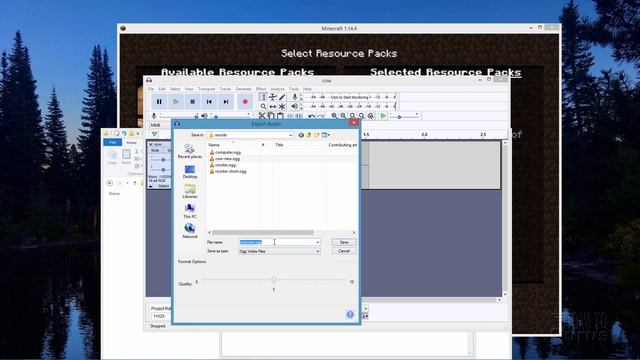This screenshot has width=640, height=360.
Task: Open the Save as type dropdown
Action: [x=279, y=251]
